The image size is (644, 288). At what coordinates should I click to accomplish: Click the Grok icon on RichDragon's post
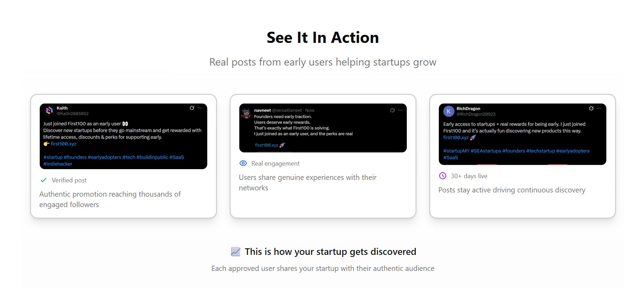(x=591, y=108)
